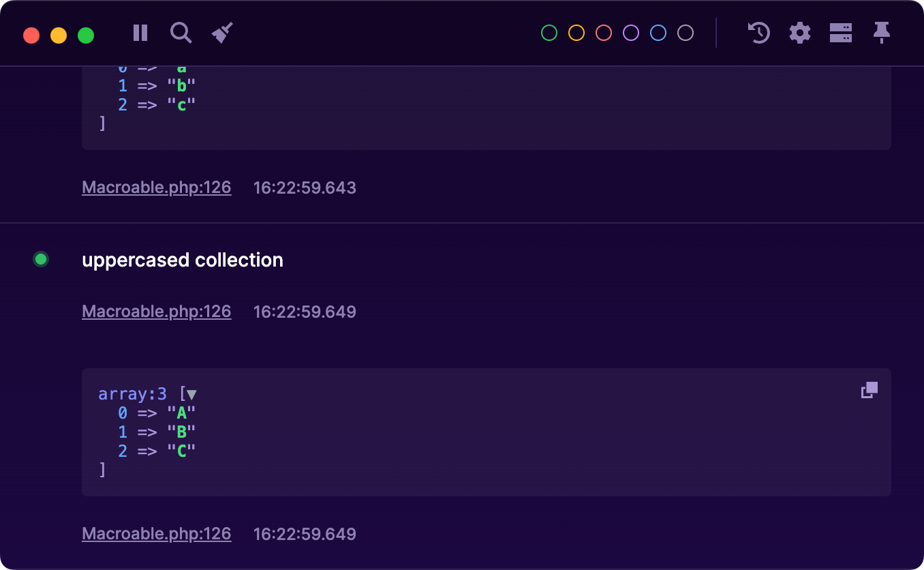Select the white color filter swatch
Viewport: 924px width, 570px height.
pos(685,32)
